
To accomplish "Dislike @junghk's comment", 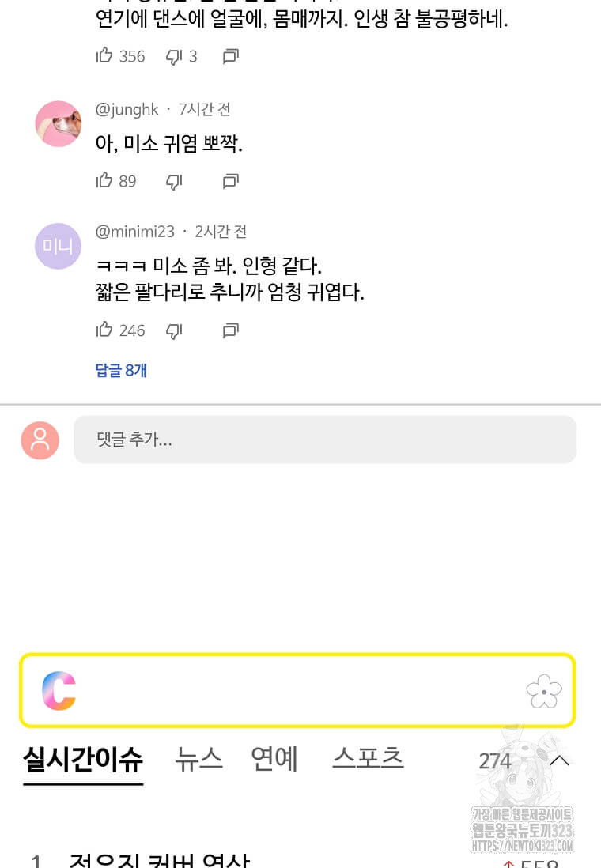I will click(174, 182).
